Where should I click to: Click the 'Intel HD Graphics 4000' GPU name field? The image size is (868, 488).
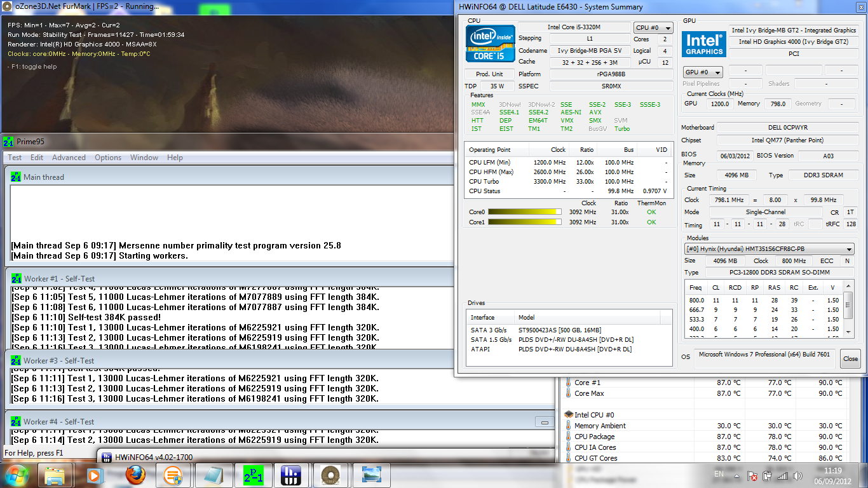[794, 41]
